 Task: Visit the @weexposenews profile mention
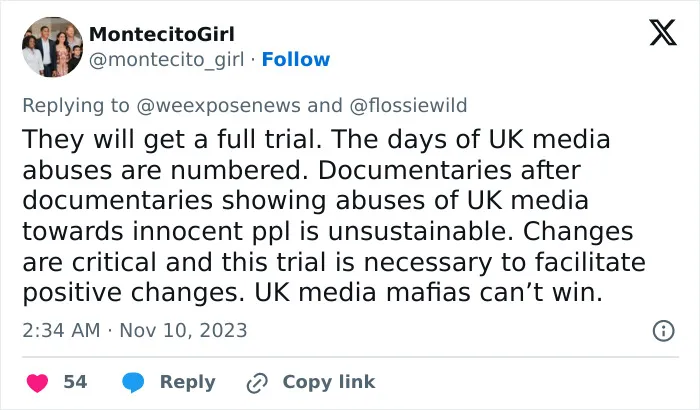click(x=218, y=106)
